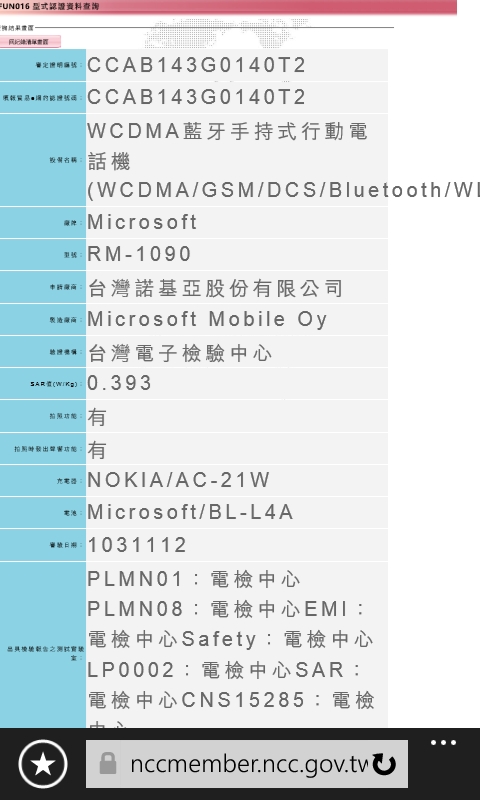Select the first CCAB143G0140T2 certificate number

pos(196,65)
